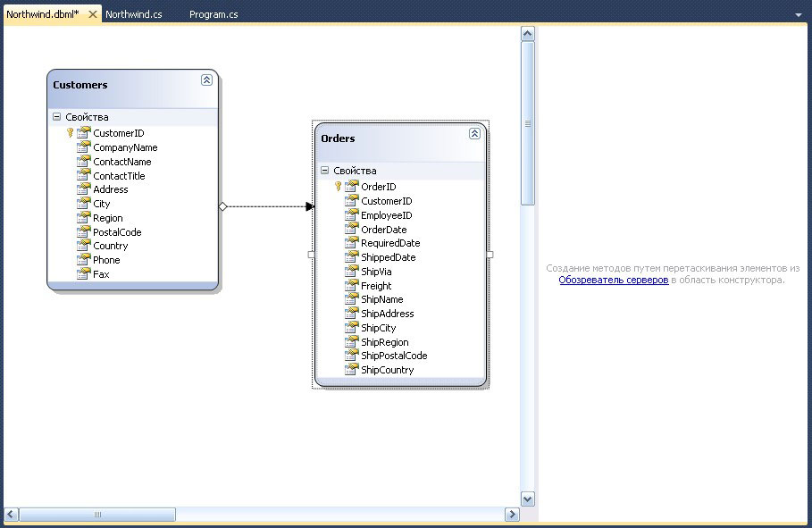The image size is (812, 528).
Task: Collapse the Customers entity box
Action: [206, 80]
